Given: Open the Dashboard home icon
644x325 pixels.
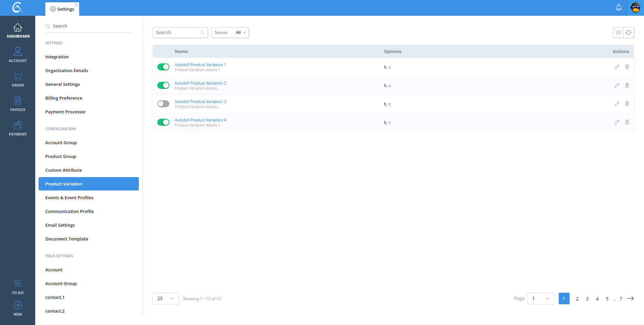Looking at the screenshot, I should pos(18,28).
